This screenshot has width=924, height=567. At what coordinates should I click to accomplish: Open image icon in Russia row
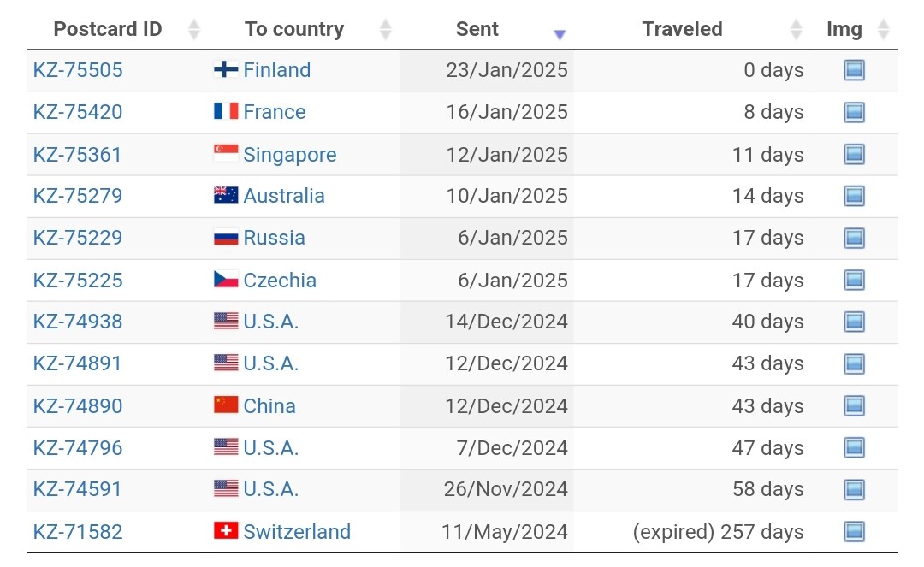pyautogui.click(x=854, y=238)
